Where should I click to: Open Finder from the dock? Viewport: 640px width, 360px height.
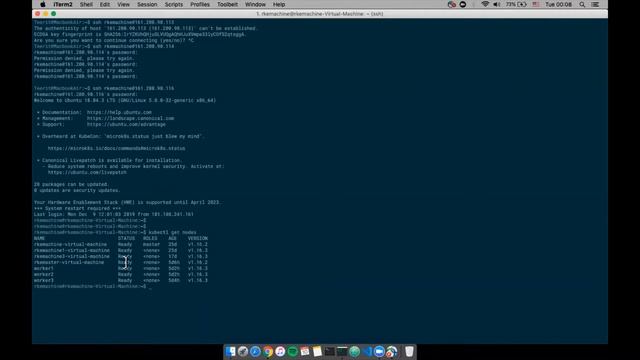click(231, 351)
